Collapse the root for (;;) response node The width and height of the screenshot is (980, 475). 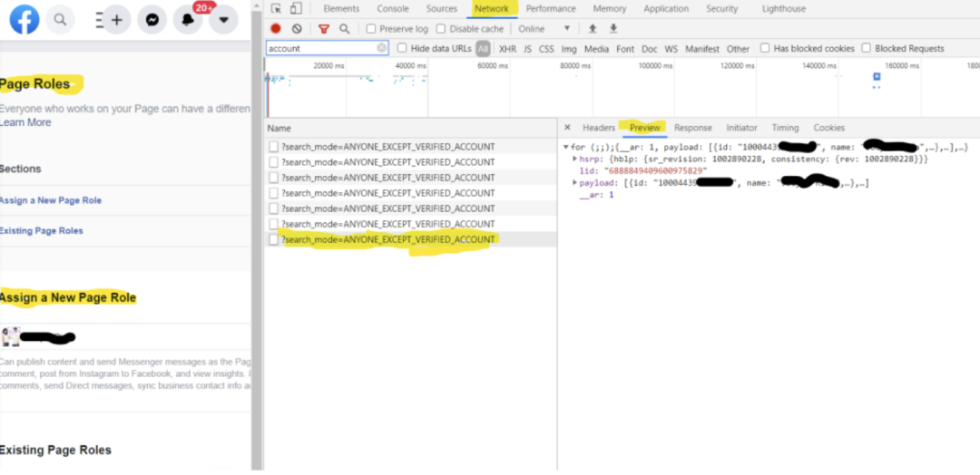coord(566,148)
